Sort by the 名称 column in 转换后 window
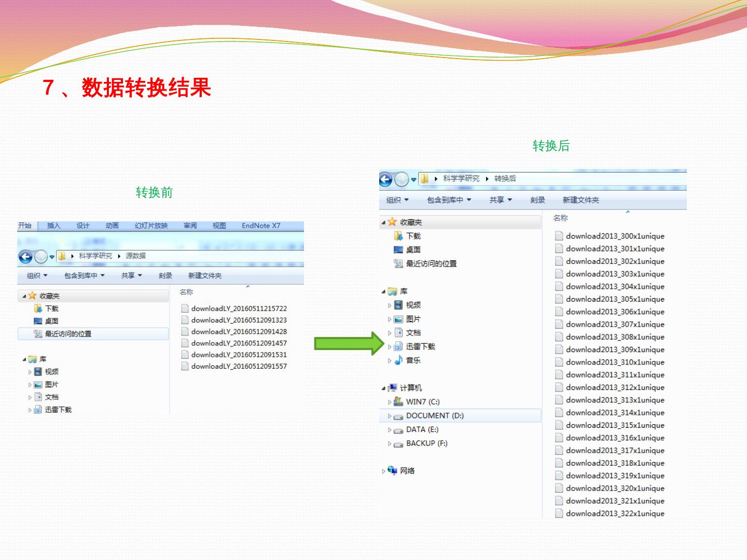Screen dimensions: 747x560 [x=561, y=218]
